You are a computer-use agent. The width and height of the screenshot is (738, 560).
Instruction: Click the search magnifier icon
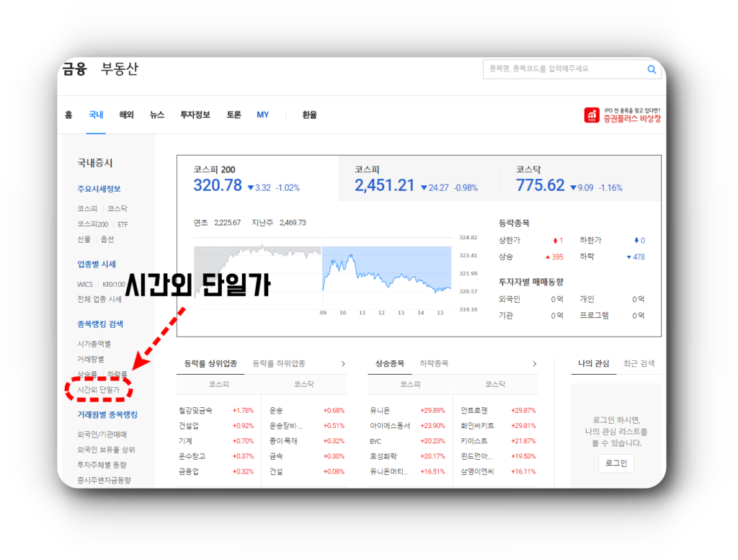pos(652,69)
